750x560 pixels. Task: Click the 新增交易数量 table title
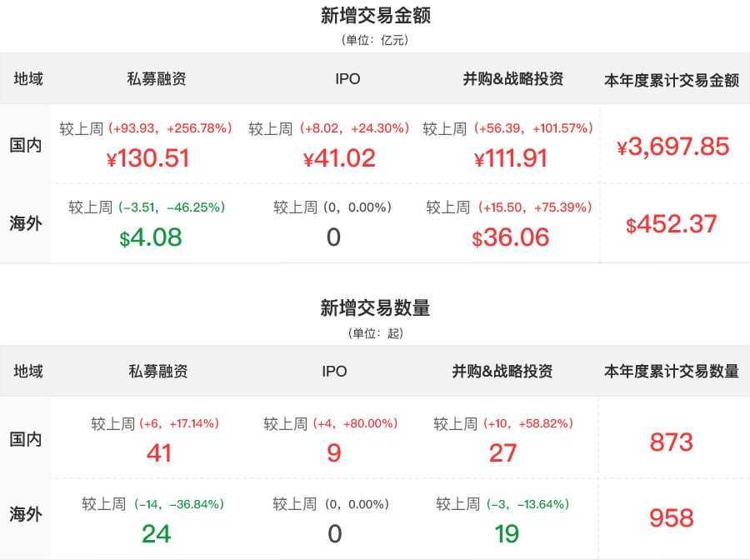pyautogui.click(x=375, y=308)
